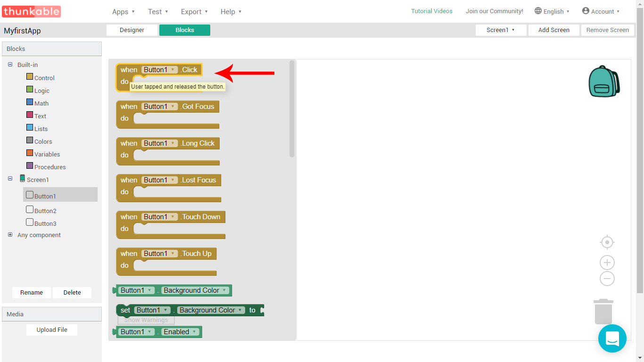Select Button3 in the component tree
Image resolution: width=644 pixels, height=362 pixels.
coord(30,222)
